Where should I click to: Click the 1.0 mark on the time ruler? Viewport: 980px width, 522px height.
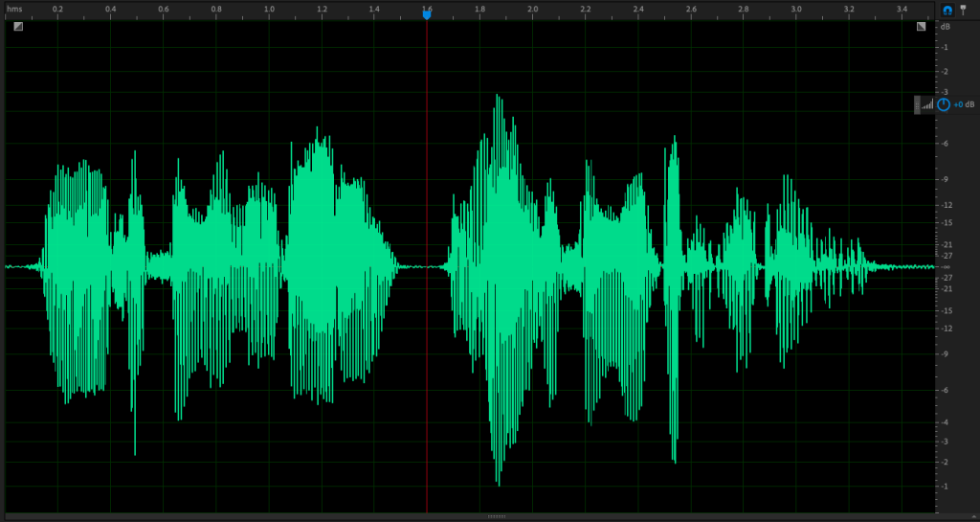pos(269,10)
